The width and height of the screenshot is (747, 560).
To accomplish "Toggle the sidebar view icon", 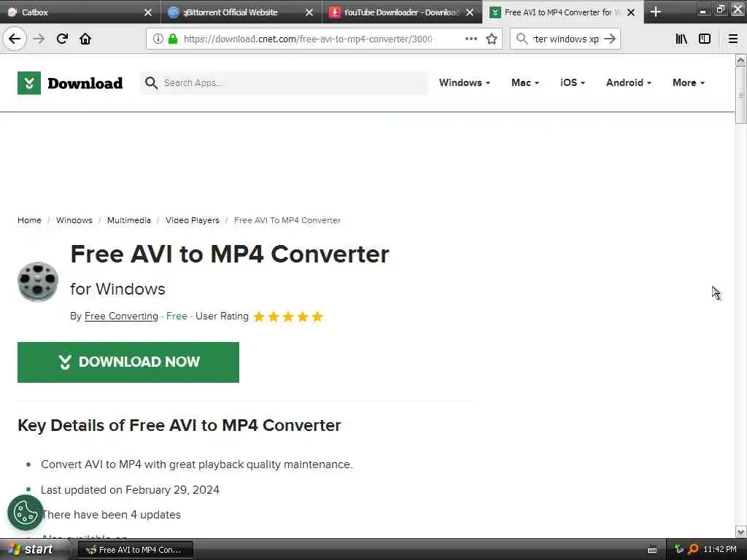I will 705,39.
